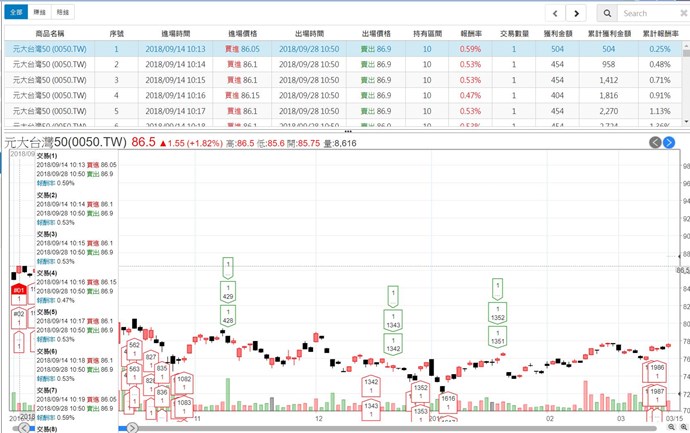Image resolution: width=690 pixels, height=433 pixels.
Task: Click the gray chart back arrow
Action: pos(656,143)
